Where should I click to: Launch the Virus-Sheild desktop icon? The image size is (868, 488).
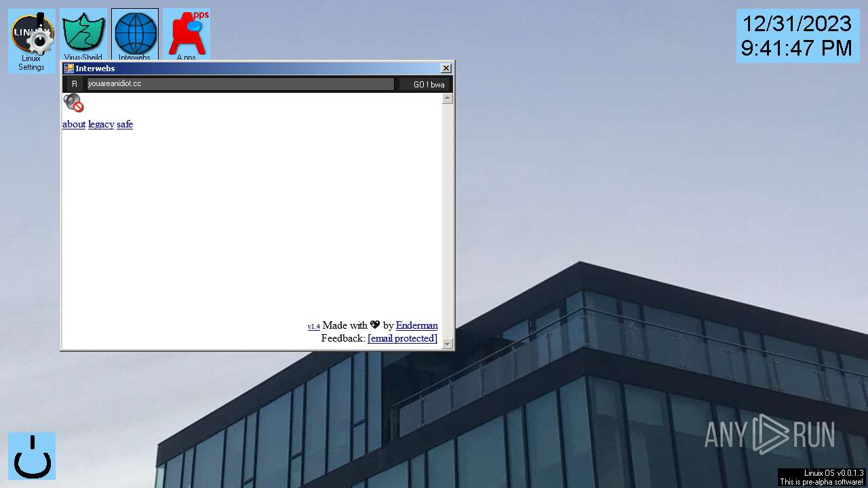pyautogui.click(x=83, y=35)
